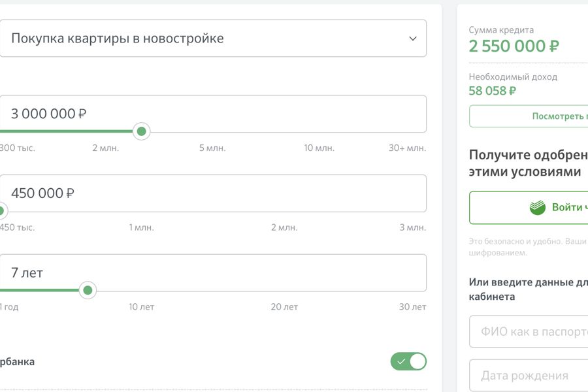Click the '2 млн.' mark on the price scale

pyautogui.click(x=106, y=148)
